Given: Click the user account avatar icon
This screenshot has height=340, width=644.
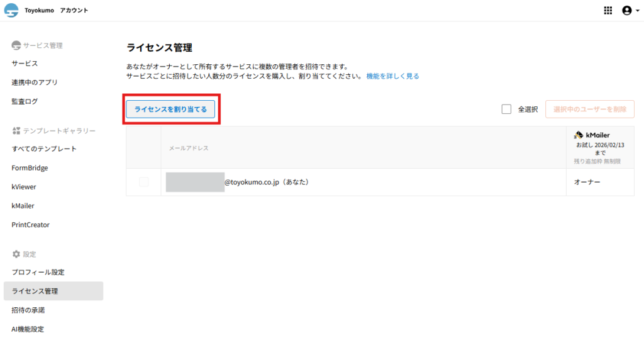Looking at the screenshot, I should tap(625, 11).
